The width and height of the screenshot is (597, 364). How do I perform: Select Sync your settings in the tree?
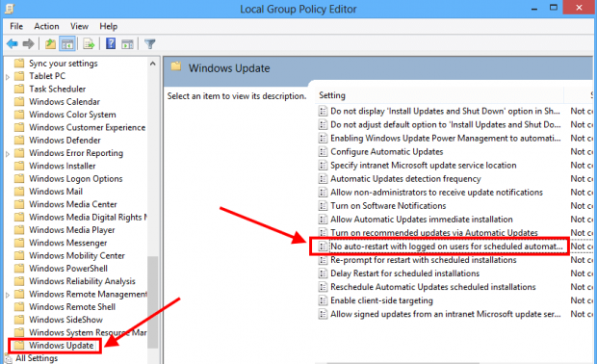tap(64, 64)
